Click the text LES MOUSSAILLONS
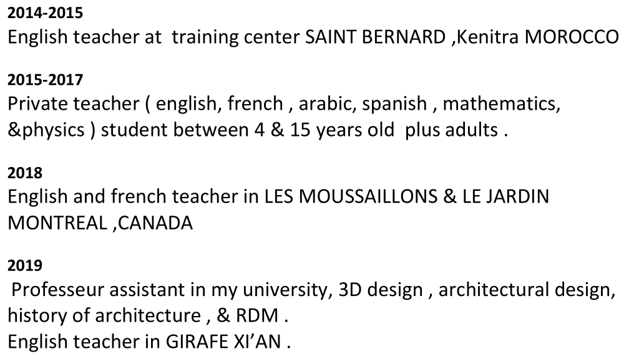This screenshot has height=359, width=644. click(351, 196)
